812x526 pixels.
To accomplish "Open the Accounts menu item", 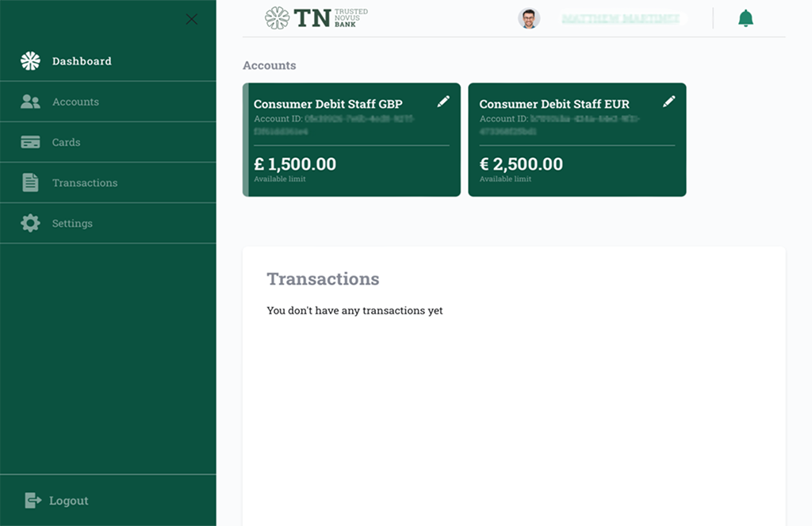I will (75, 102).
